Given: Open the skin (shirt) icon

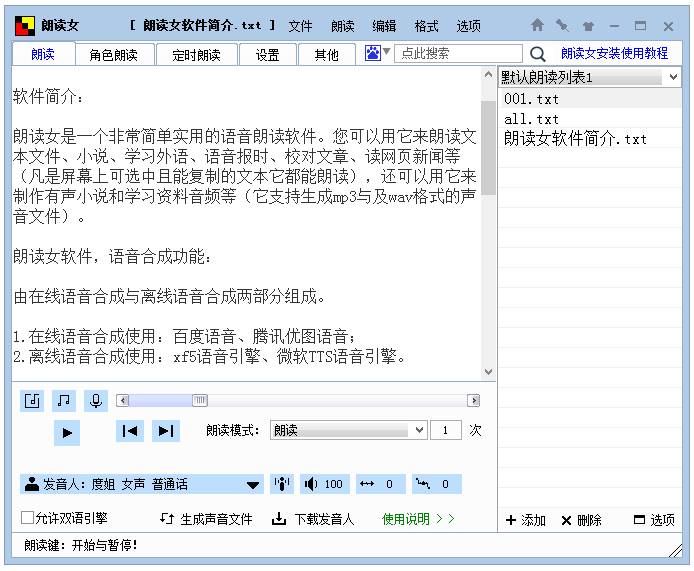Looking at the screenshot, I should [588, 26].
